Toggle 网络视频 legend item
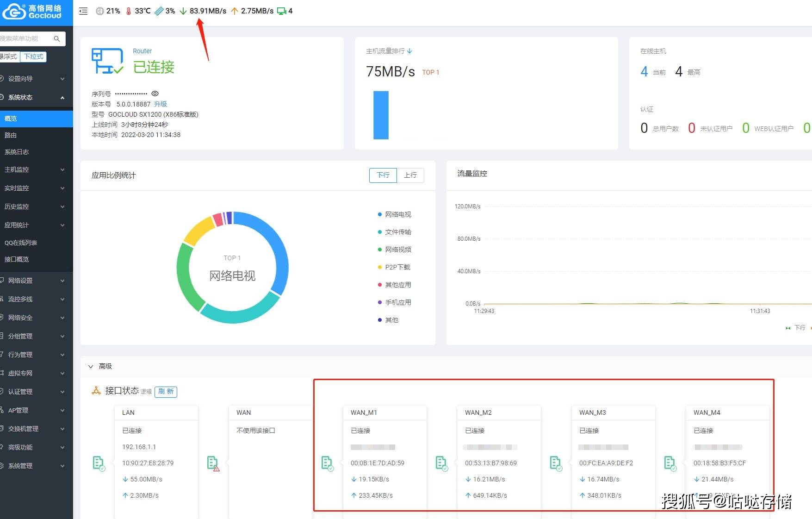The width and height of the screenshot is (812, 519). (395, 250)
